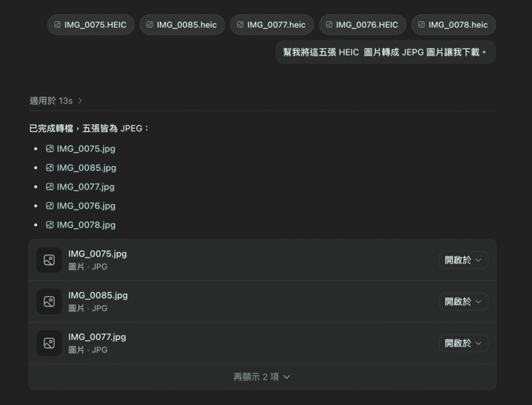
Task: Click 圖片 · JPG label under IMG_0075.jpg
Action: pos(88,266)
